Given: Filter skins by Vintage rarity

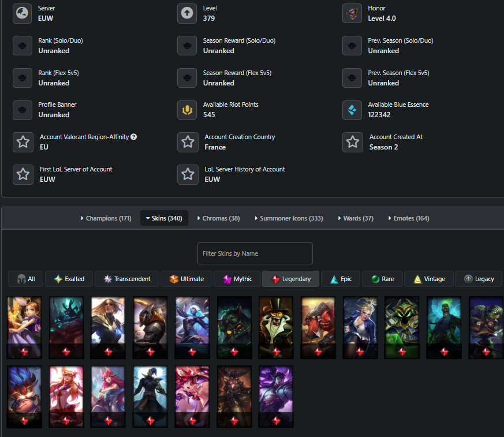Looking at the screenshot, I should [429, 279].
